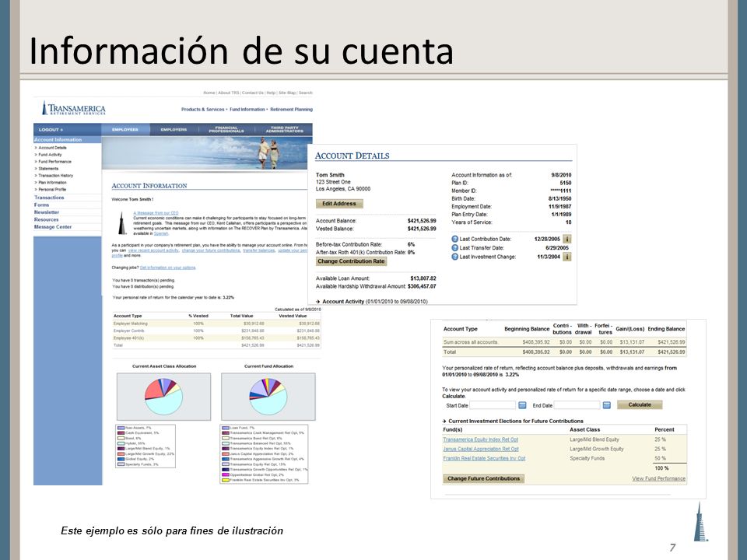Click inside the End Date input field
The width and height of the screenshot is (747, 560).
coord(577,405)
